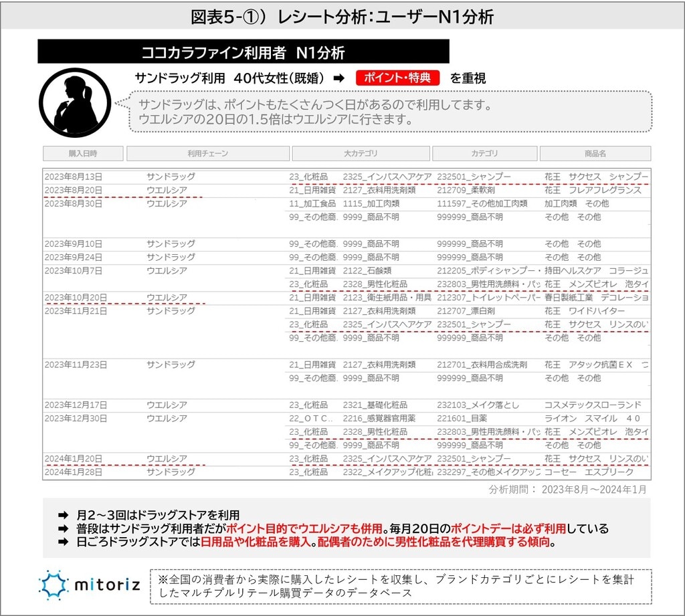Click the 2321_基礎化粧品 cell
The height and width of the screenshot is (616, 685).
[x=375, y=405]
